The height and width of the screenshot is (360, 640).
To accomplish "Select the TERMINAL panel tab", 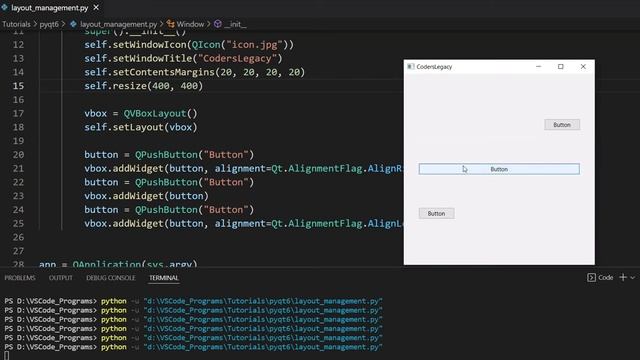I will [x=164, y=278].
